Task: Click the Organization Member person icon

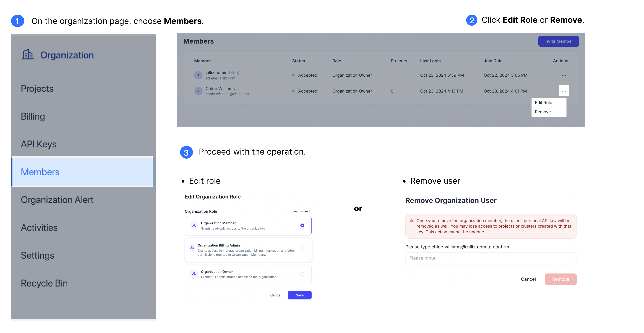Action: tap(193, 225)
